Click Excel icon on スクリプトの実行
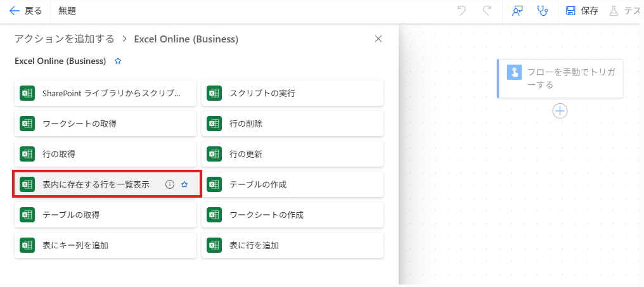This screenshot has width=644, height=287. click(x=214, y=93)
